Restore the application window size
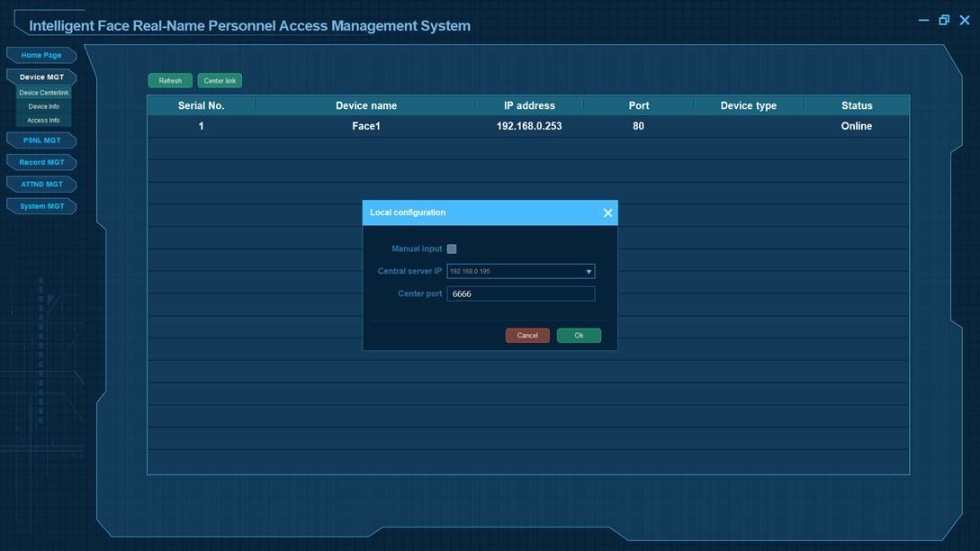The width and height of the screenshot is (980, 551). 944,20
